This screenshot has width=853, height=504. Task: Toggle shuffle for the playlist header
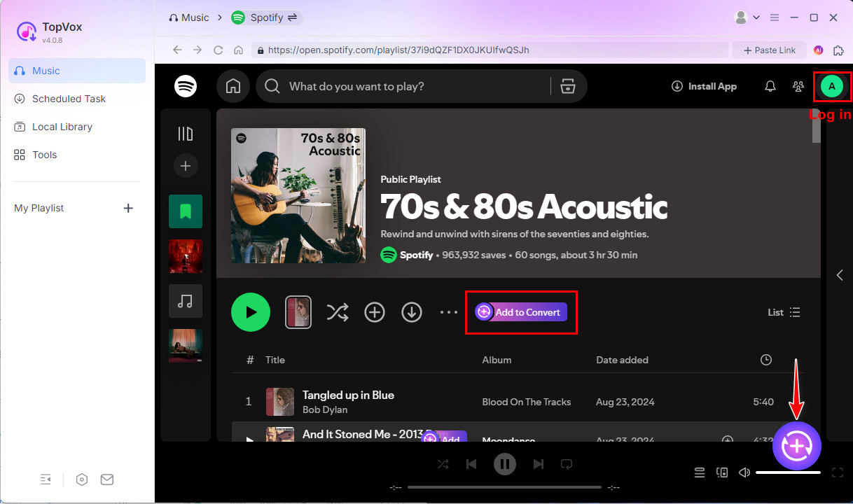coord(338,312)
